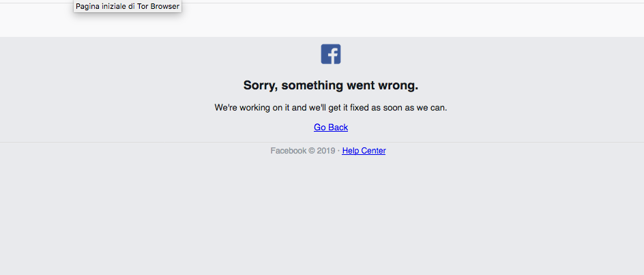Click the "Facebook © 2019" footer text

click(303, 151)
